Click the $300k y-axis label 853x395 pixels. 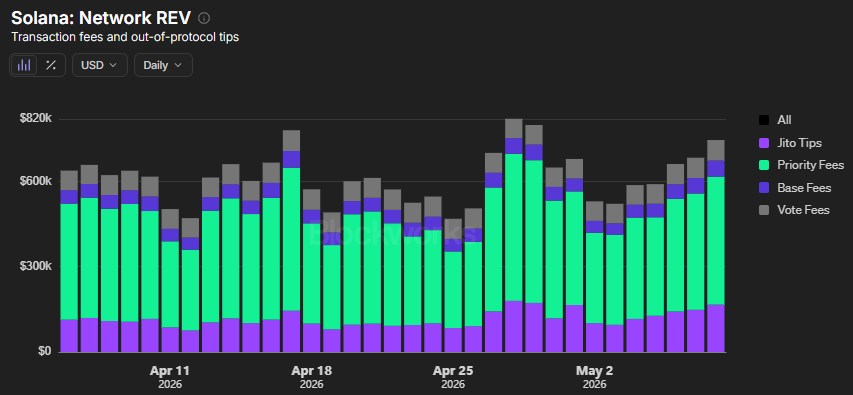tap(37, 267)
